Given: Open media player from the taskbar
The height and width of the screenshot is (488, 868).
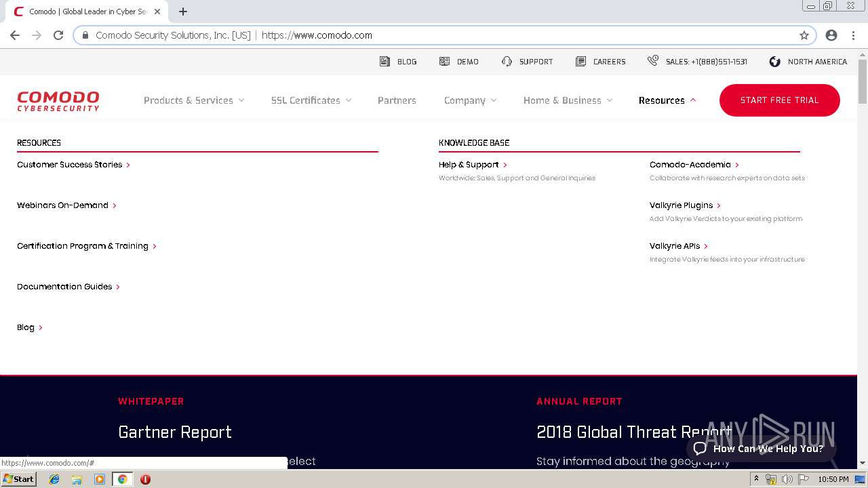Looking at the screenshot, I should click(100, 479).
